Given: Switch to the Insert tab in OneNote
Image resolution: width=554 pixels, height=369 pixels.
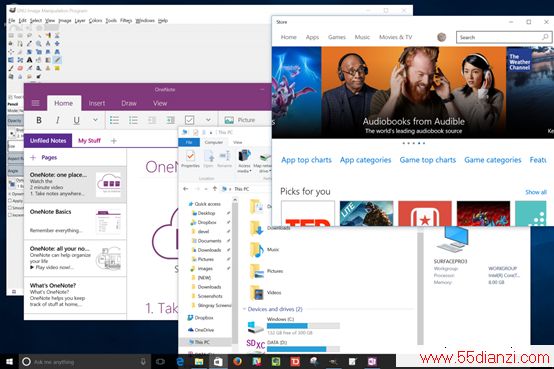Looking at the screenshot, I should coord(97,103).
